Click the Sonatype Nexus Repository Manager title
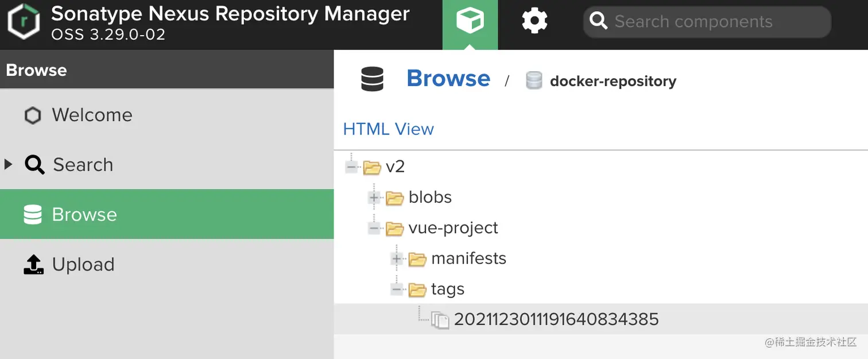Screen dimensions: 868x359 coord(230,14)
